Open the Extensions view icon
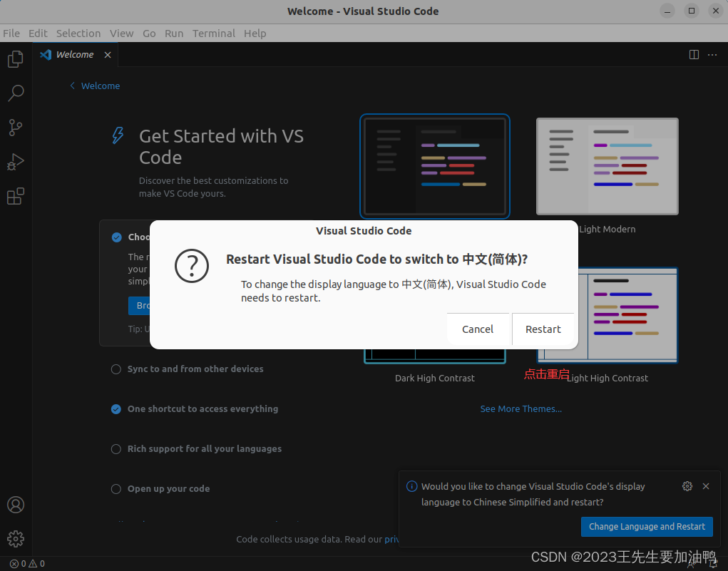Image resolution: width=728 pixels, height=571 pixels. (16, 196)
